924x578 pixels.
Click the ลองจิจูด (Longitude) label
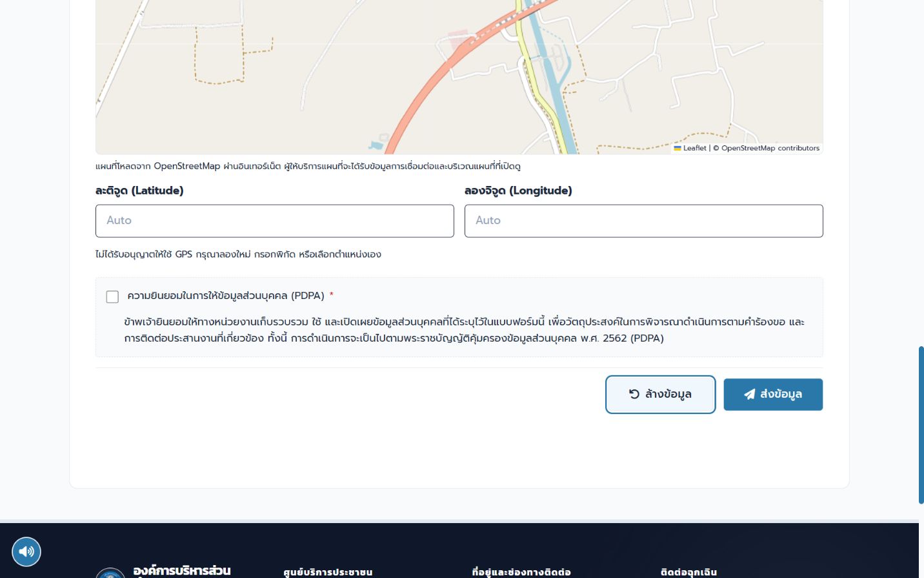[x=518, y=191]
